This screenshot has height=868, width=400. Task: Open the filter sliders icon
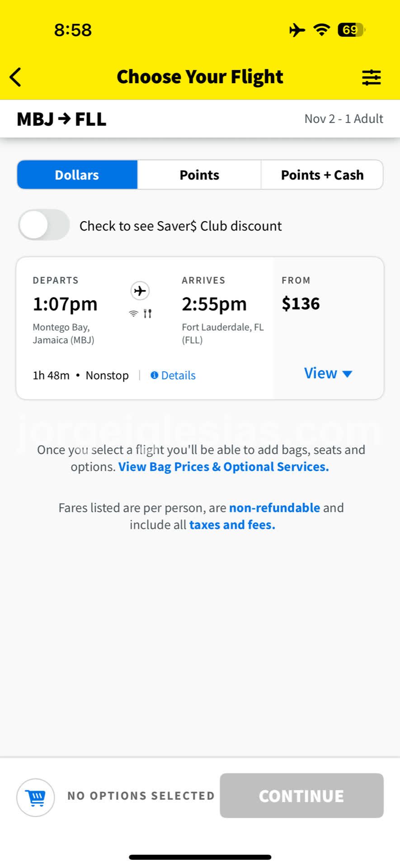point(371,77)
